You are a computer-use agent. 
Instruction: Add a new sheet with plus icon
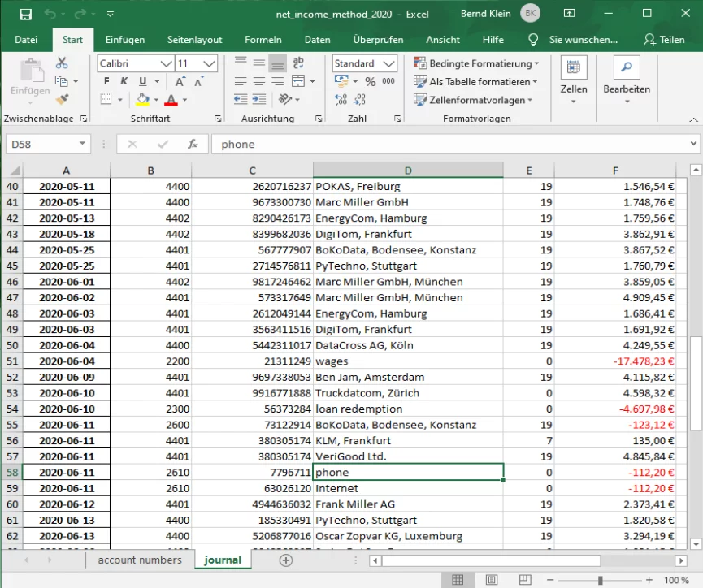coord(285,560)
